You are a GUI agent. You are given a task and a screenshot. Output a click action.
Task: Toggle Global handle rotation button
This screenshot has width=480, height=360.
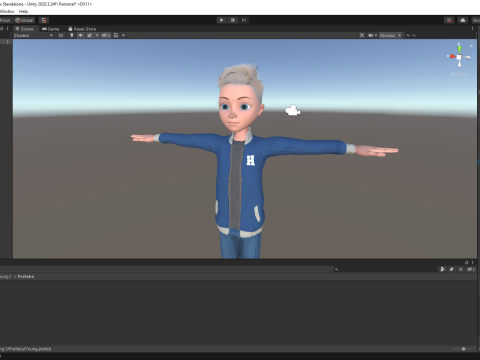tap(24, 20)
